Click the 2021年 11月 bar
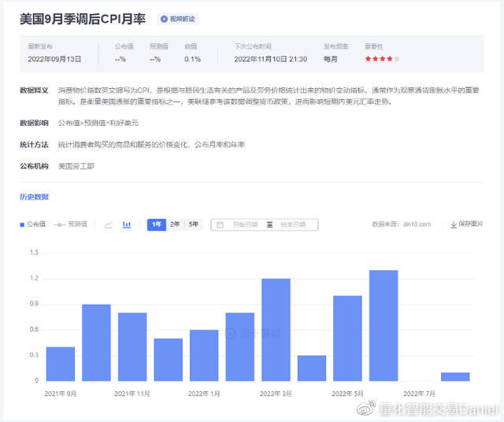This screenshot has width=504, height=422. click(132, 346)
